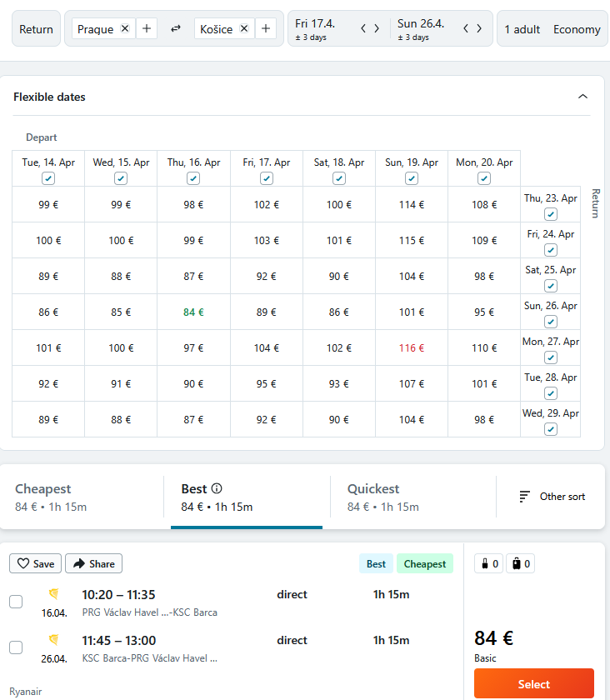Uncheck the Sun, 26. Apr return checkbox
The height and width of the screenshot is (700, 610).
[x=550, y=322]
